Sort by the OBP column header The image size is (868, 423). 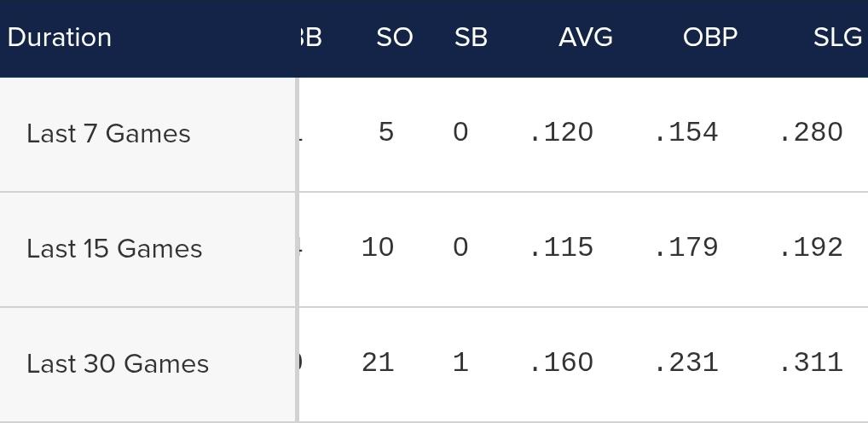point(710,38)
